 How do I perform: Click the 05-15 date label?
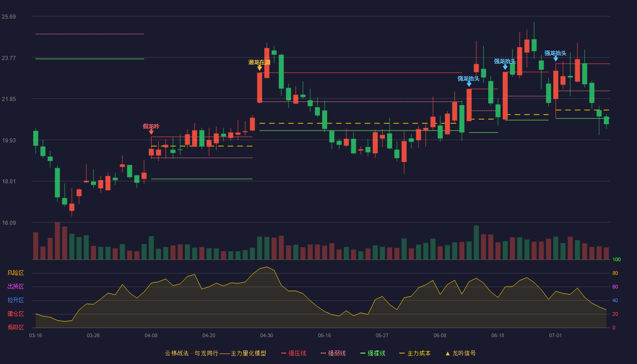[x=324, y=335]
